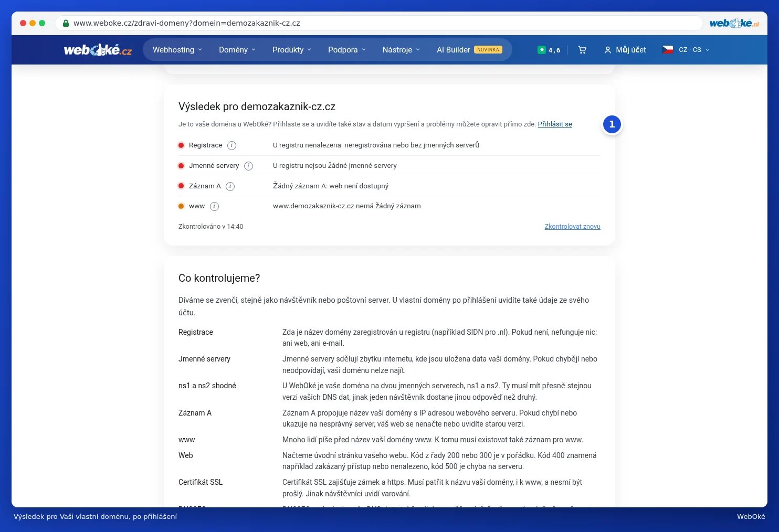This screenshot has width=779, height=532.
Task: Click the 'Web' term in explanations list
Action: (x=186, y=455)
